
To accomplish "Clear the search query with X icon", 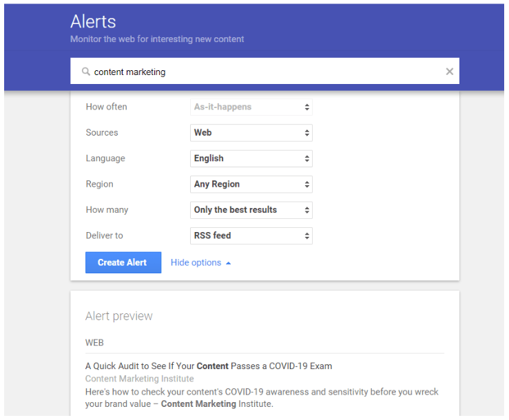I will tap(450, 72).
